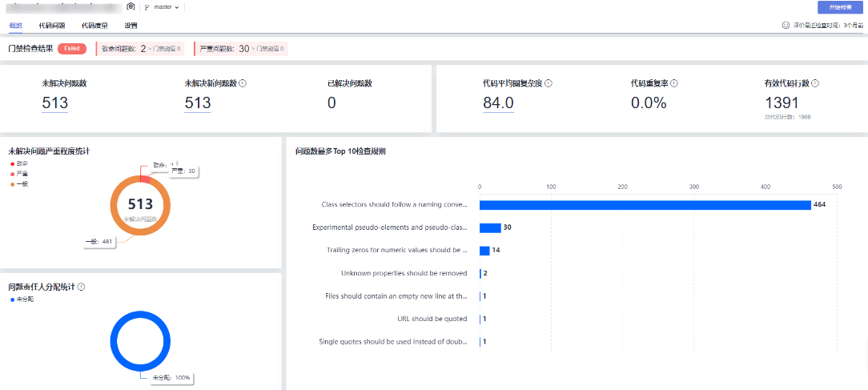The height and width of the screenshot is (390, 868).
Task: Click the 'Single quotes should be used' label
Action: (393, 341)
